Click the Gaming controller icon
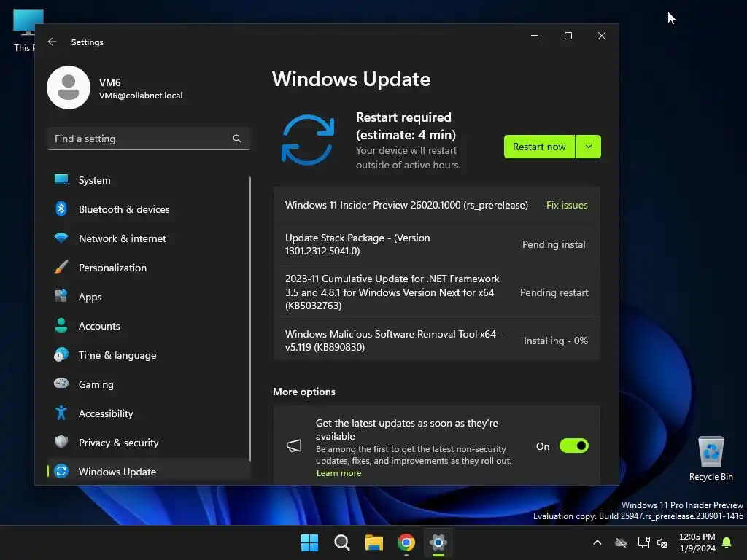747x560 pixels. (61, 384)
